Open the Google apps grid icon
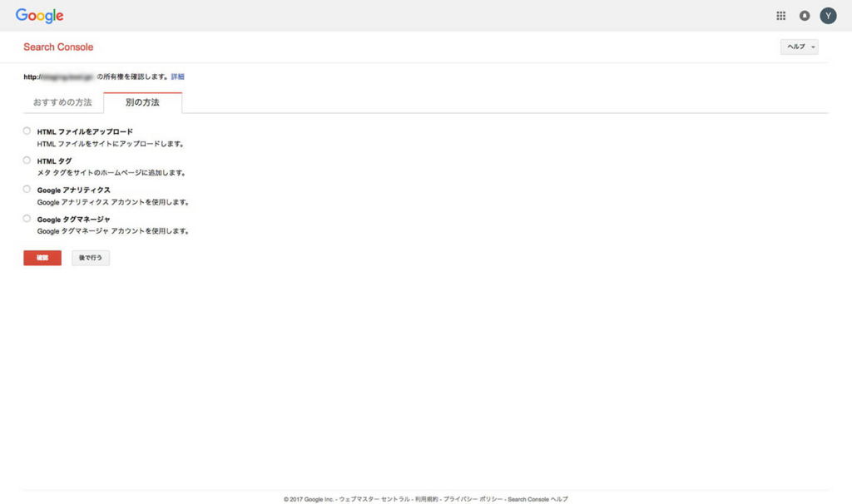Screen dimensions: 852x504 780,16
